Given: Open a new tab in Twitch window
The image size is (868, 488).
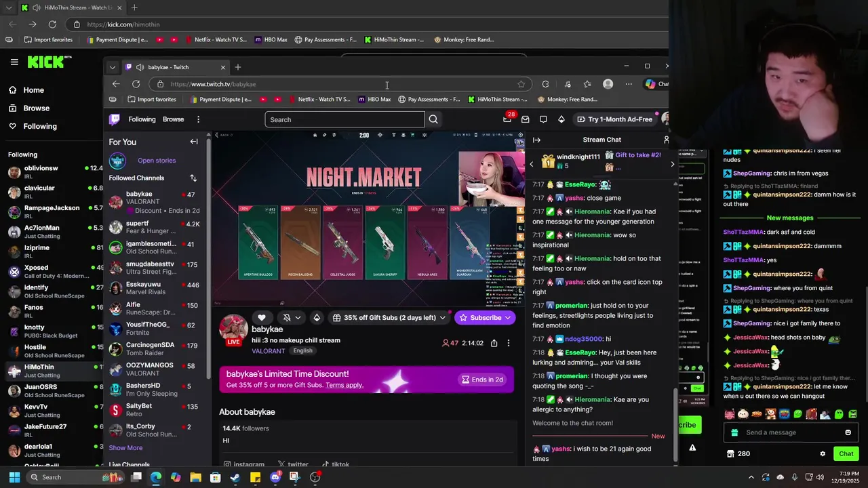Looking at the screenshot, I should pyautogui.click(x=237, y=67).
